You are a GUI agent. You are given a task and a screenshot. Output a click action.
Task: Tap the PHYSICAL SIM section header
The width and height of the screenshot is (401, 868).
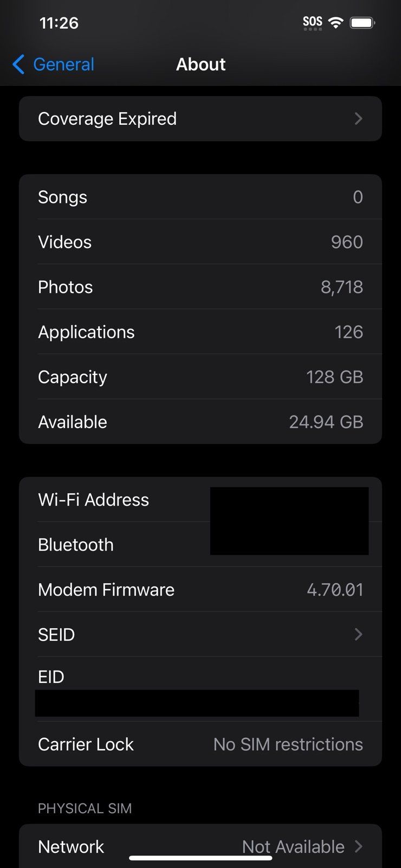(x=85, y=808)
